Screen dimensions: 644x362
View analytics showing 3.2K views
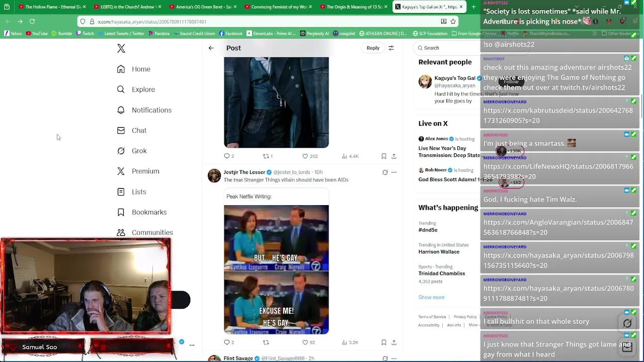point(350,342)
